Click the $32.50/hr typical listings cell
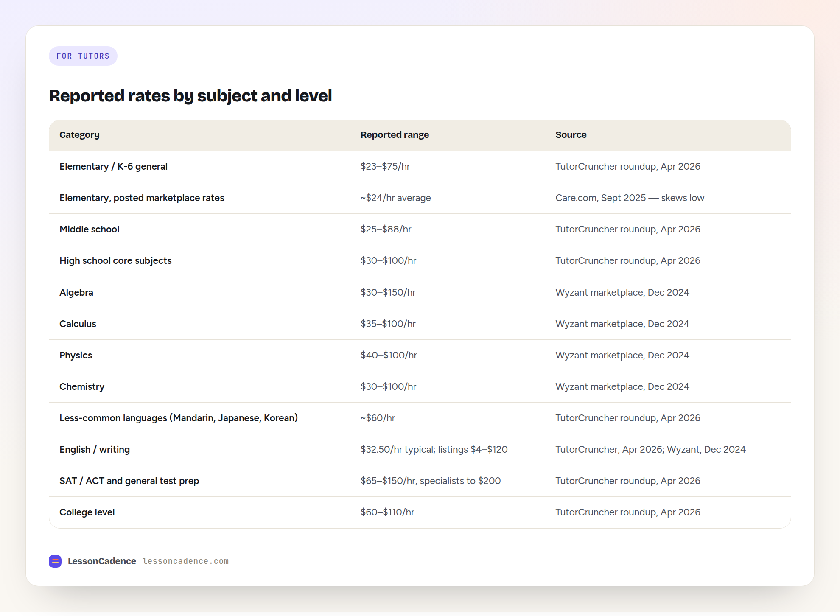Image resolution: width=840 pixels, height=616 pixels. 434,449
